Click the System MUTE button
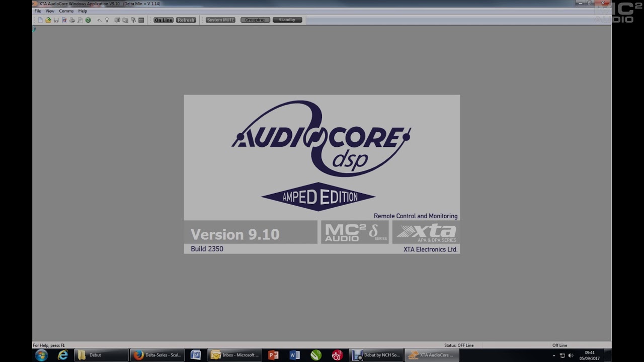 pos(220,20)
